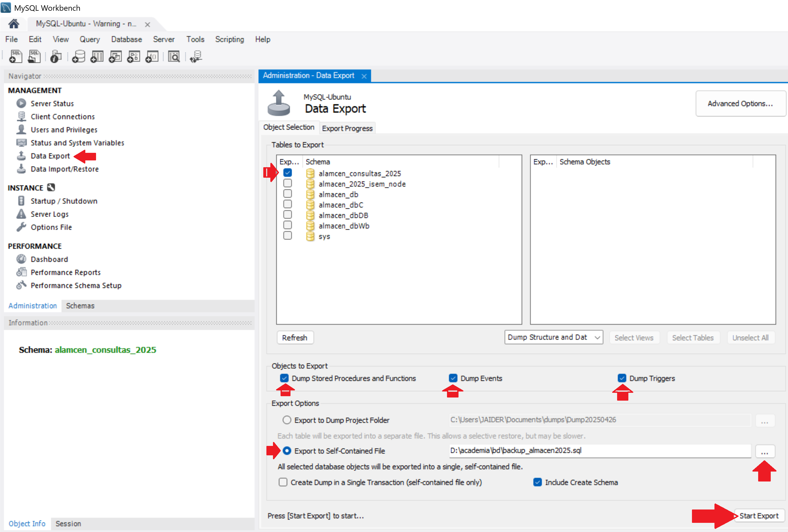
Task: Create new stored procedure toolbar icon
Action: [x=133, y=57]
